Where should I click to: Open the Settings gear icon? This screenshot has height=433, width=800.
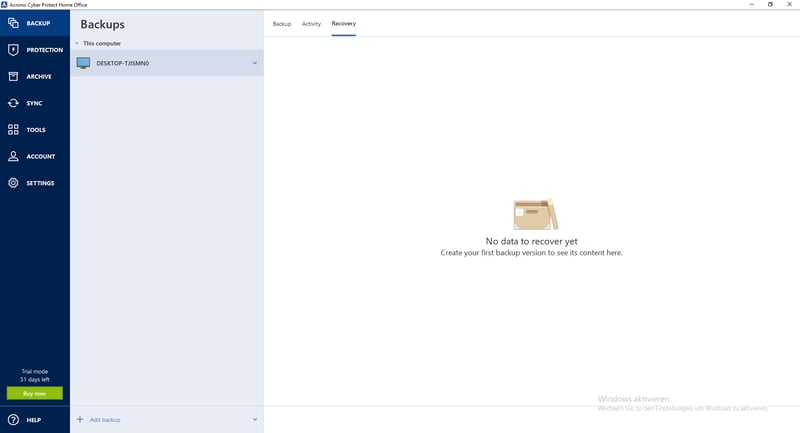[x=13, y=183]
